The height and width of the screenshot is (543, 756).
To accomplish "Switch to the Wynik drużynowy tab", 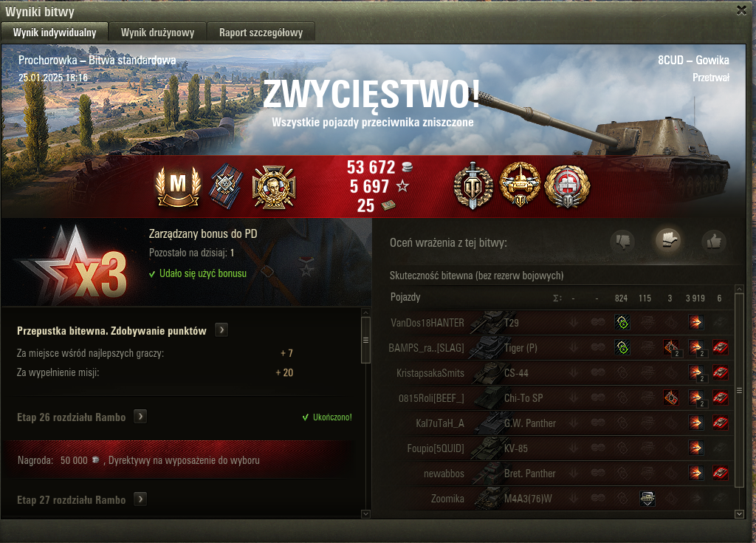I will click(x=157, y=33).
